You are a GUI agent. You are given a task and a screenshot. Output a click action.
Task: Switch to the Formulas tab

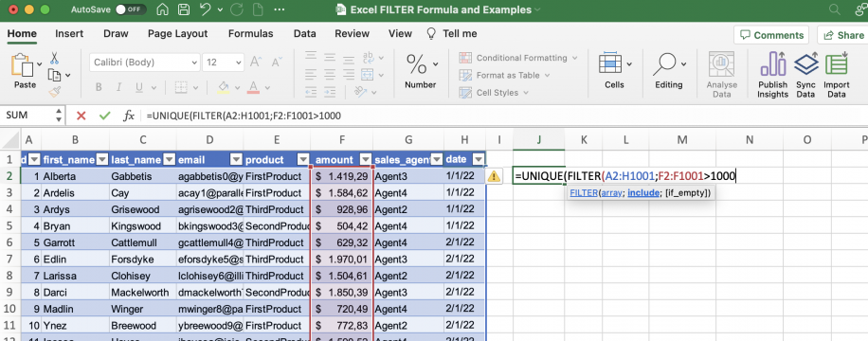pyautogui.click(x=251, y=34)
